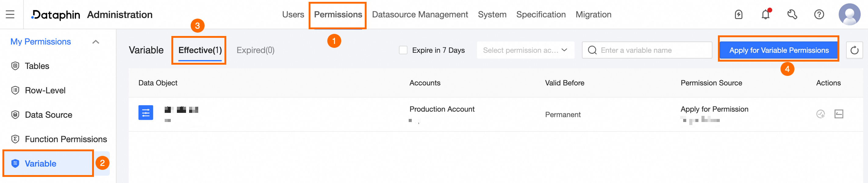Open the help question mark icon
Viewport: 868px width, 183px height.
[x=819, y=15]
